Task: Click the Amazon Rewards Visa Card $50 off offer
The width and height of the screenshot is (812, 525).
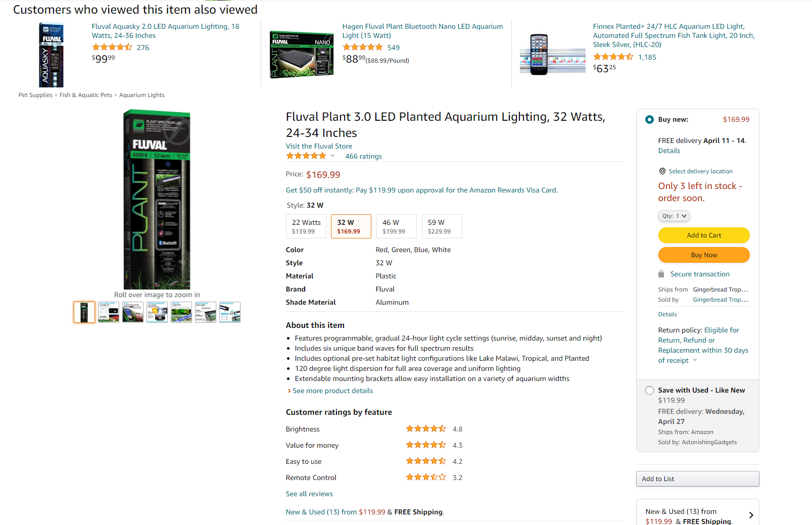Action: click(x=422, y=190)
